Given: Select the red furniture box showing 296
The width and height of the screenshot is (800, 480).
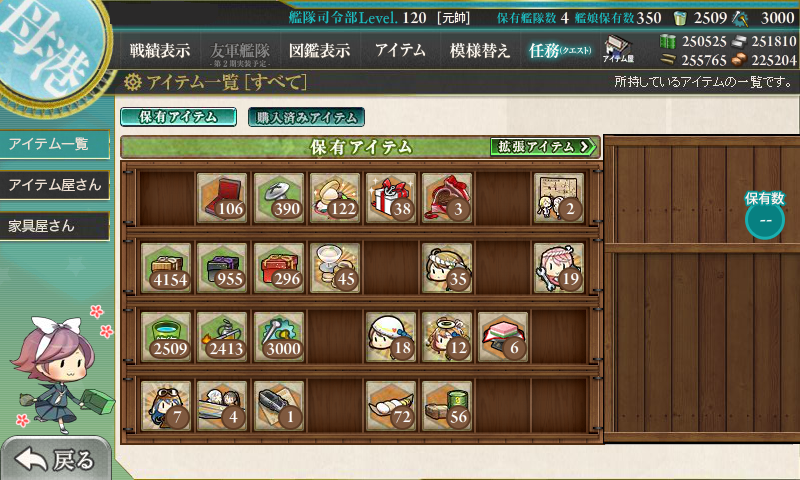Looking at the screenshot, I should coord(279,268).
